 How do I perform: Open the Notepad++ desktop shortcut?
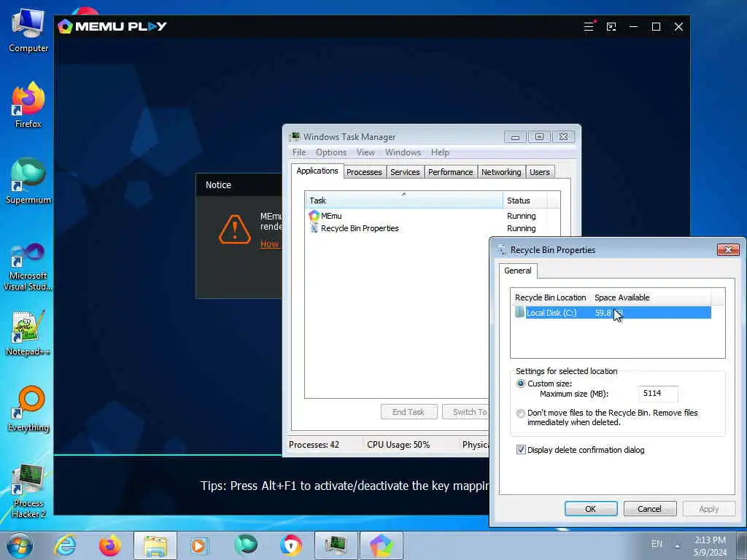tap(28, 333)
